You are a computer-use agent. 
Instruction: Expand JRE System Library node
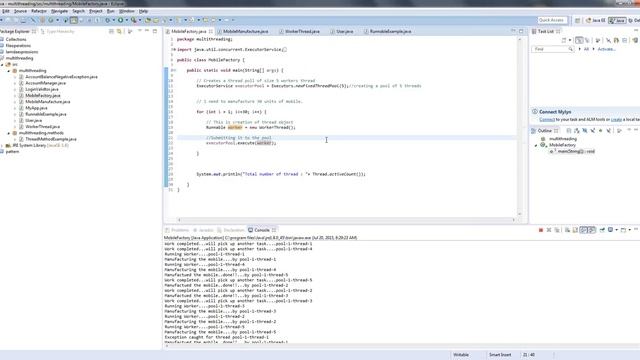click(x=2, y=145)
